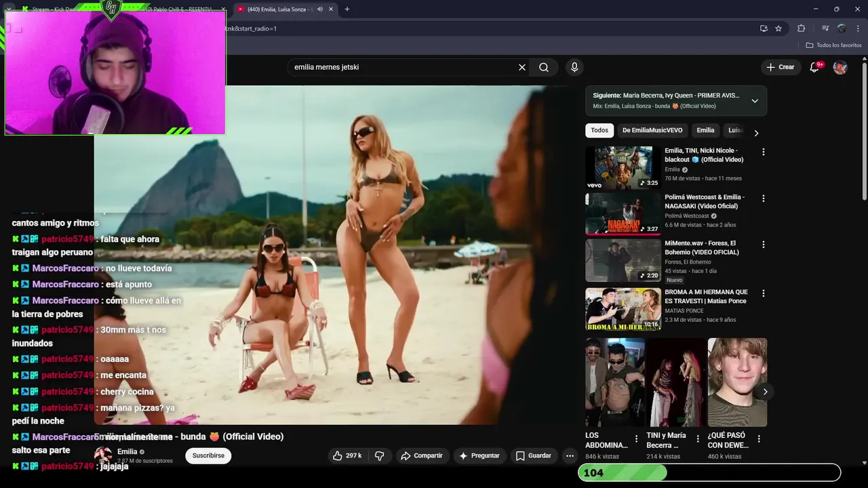Click the Suscribirse button
The width and height of the screenshot is (868, 488).
tap(208, 456)
